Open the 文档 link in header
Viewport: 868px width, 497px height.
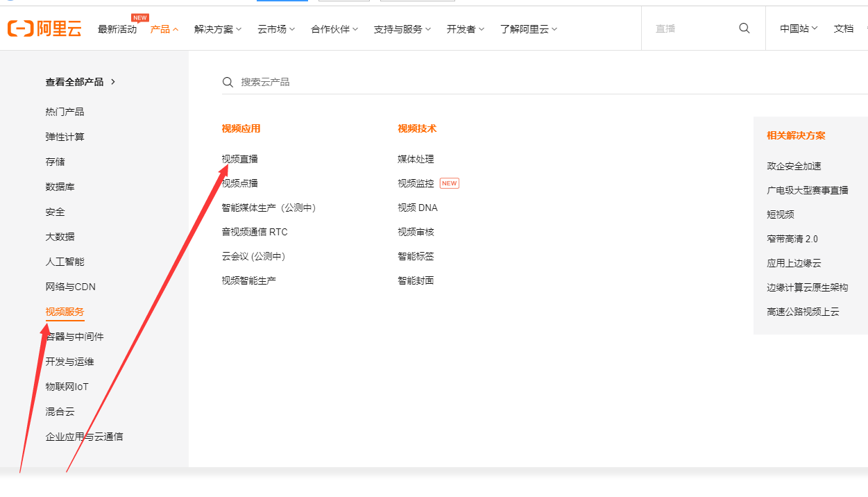[844, 28]
